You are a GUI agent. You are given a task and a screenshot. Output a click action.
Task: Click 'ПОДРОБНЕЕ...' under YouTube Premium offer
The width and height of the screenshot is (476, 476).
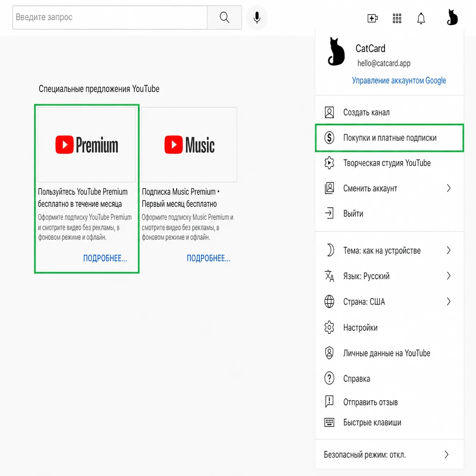click(x=105, y=258)
